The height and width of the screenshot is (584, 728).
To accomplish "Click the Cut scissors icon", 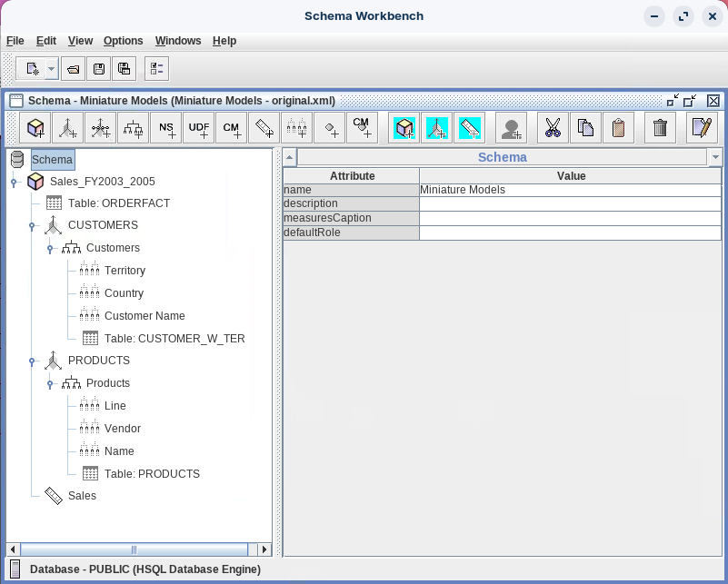I will 553,128.
